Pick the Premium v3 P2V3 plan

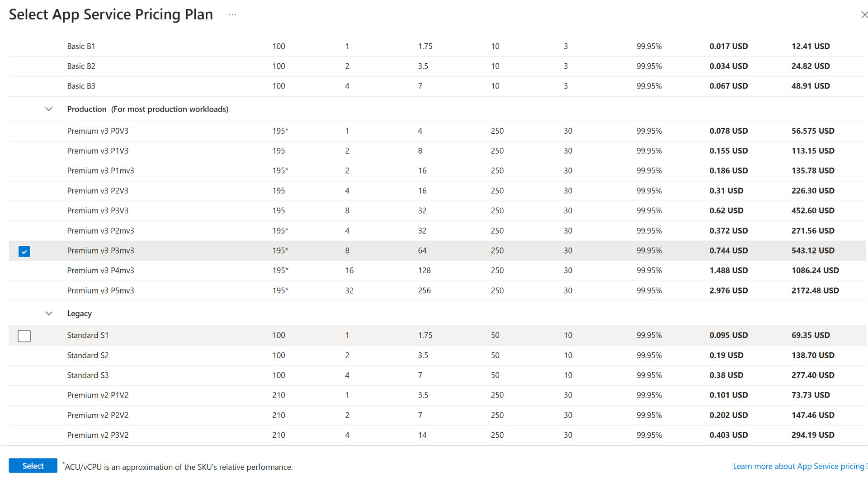coord(98,191)
